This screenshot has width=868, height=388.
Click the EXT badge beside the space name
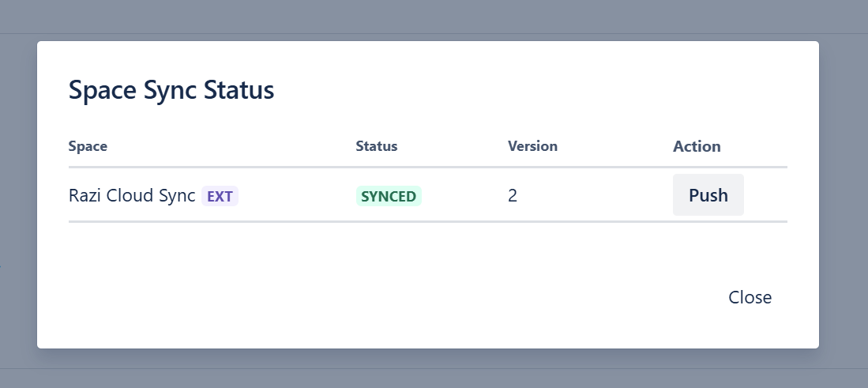[x=220, y=196]
